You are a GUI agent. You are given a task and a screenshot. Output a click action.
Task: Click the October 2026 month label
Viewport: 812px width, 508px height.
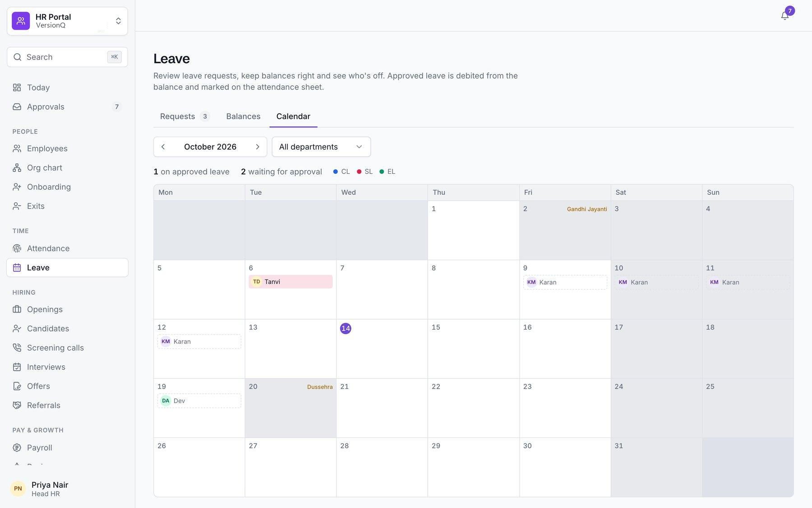tap(210, 147)
